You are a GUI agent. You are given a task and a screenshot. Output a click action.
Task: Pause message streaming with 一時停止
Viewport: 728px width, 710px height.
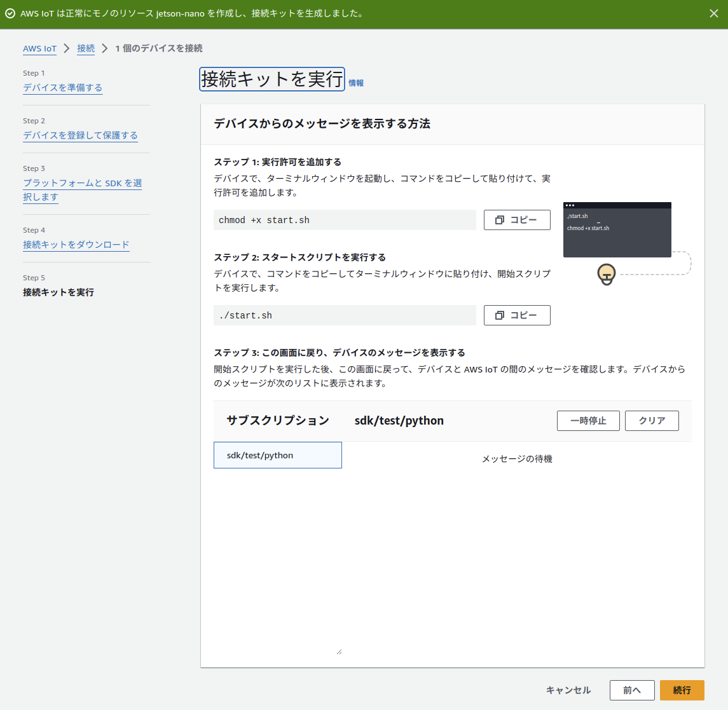pyautogui.click(x=587, y=420)
